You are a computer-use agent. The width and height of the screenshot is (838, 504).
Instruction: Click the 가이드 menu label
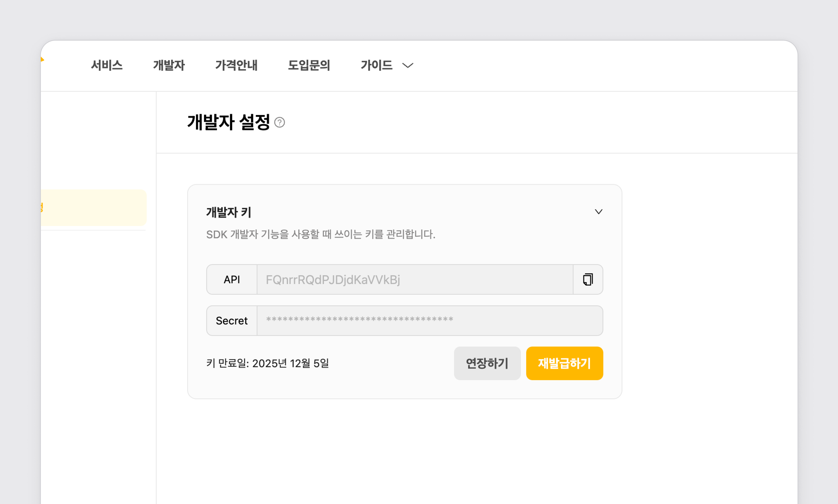tap(377, 65)
